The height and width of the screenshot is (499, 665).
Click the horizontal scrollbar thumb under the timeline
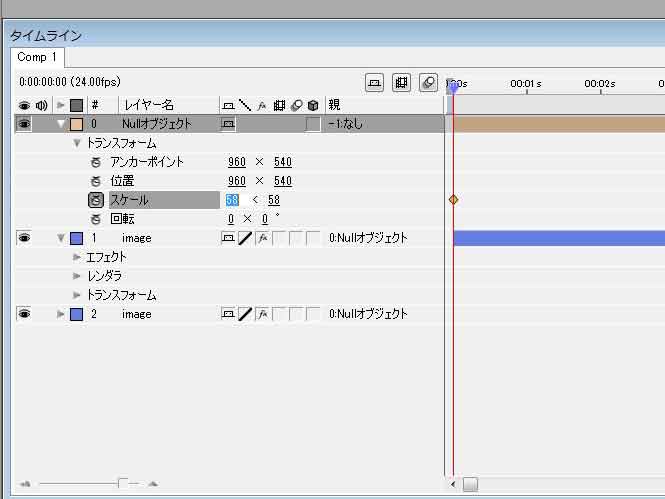[x=470, y=484]
